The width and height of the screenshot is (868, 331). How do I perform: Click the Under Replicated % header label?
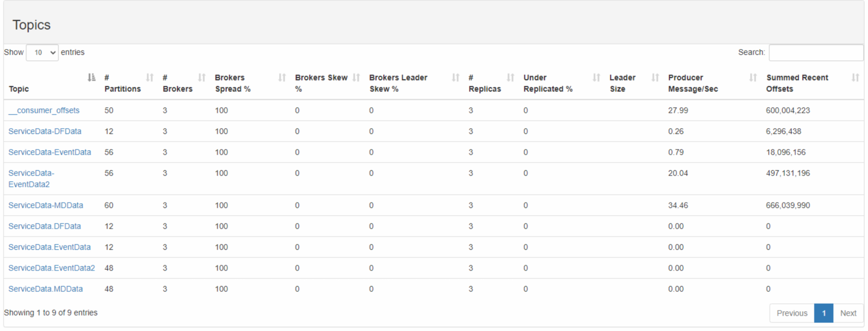point(548,83)
